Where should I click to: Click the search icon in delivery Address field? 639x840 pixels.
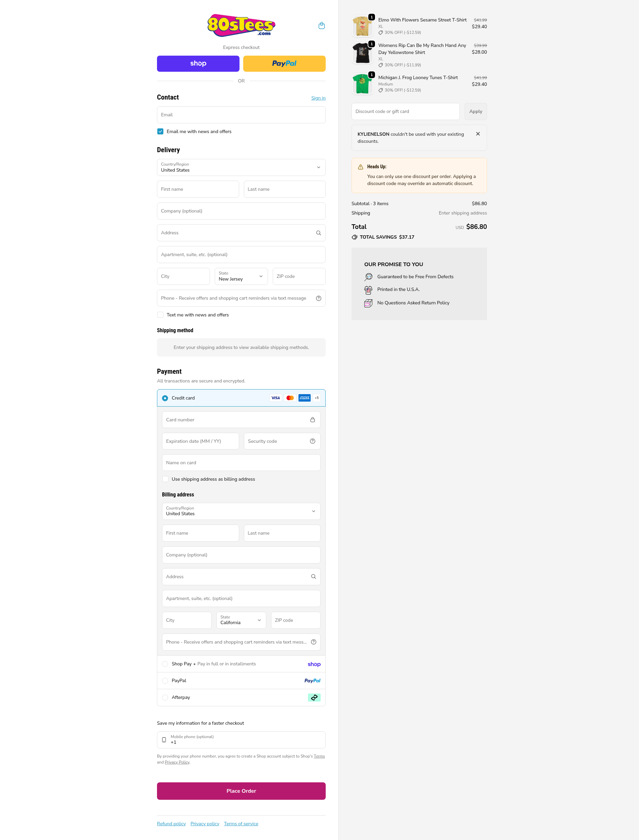tap(318, 233)
